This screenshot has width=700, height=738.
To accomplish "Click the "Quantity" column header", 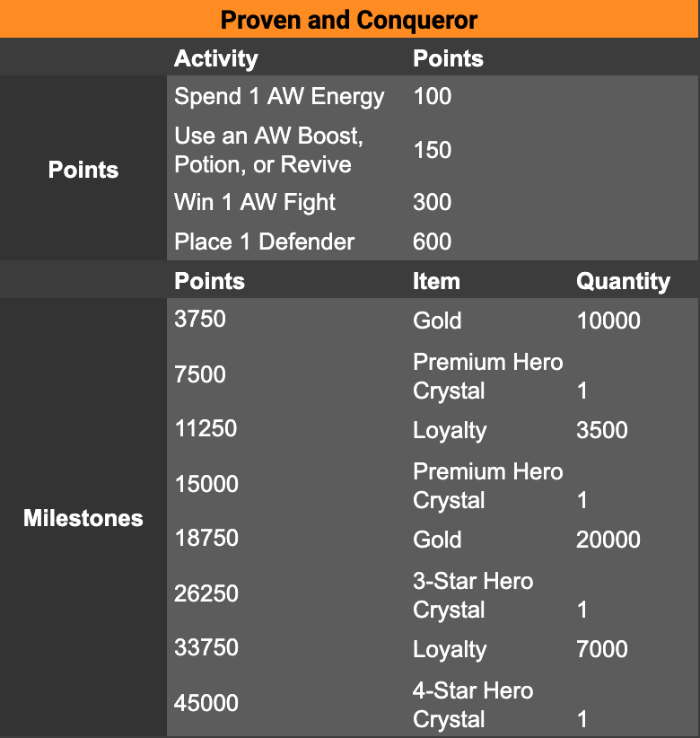I will point(623,281).
